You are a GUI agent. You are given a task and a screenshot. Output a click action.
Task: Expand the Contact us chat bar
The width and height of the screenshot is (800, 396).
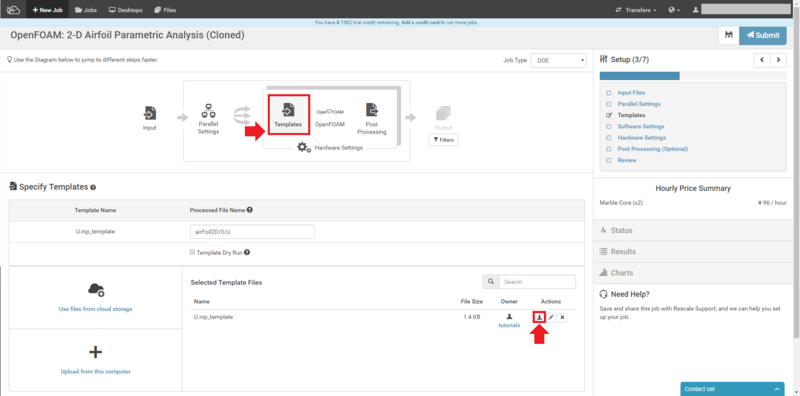click(732, 389)
